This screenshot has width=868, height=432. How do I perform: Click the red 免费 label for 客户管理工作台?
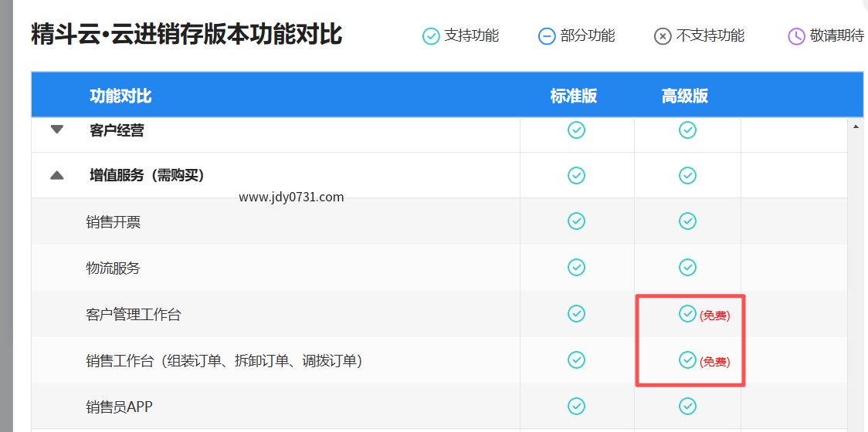click(x=714, y=316)
